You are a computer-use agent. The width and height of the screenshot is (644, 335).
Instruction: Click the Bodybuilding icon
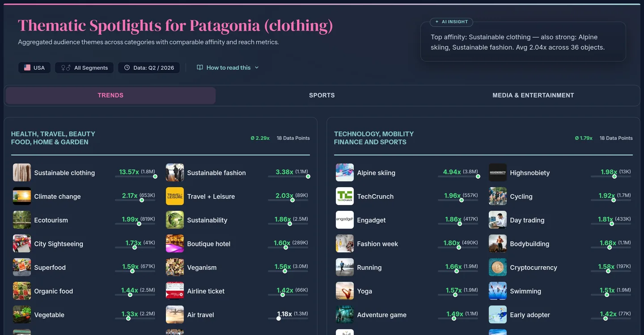(498, 243)
